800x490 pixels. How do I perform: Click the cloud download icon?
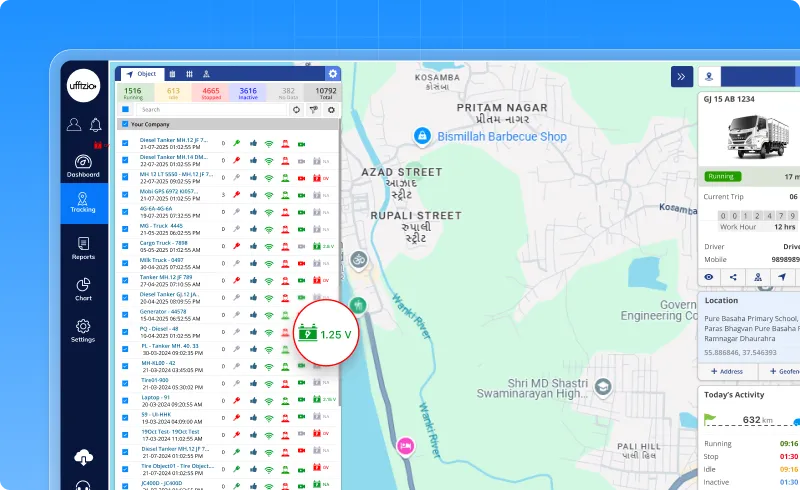(x=83, y=458)
